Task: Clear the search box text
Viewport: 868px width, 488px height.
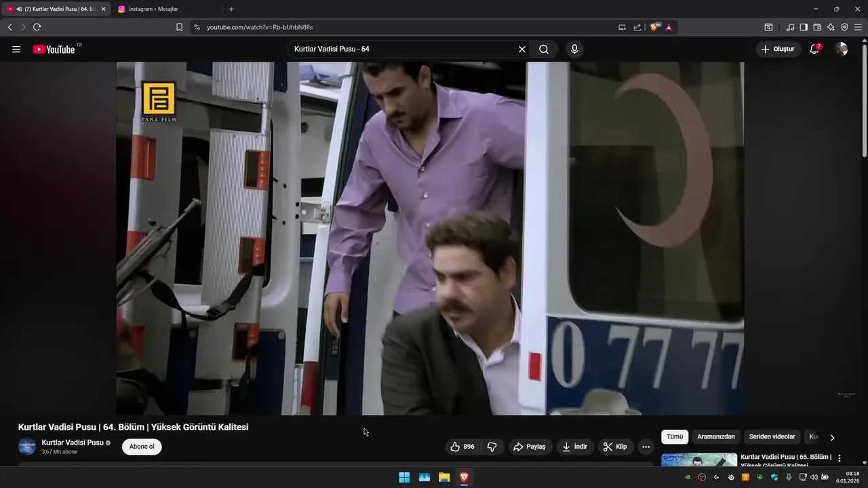Action: pos(521,49)
